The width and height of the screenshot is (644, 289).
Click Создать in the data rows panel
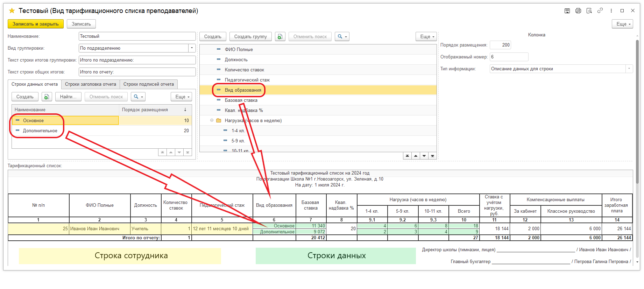click(25, 97)
